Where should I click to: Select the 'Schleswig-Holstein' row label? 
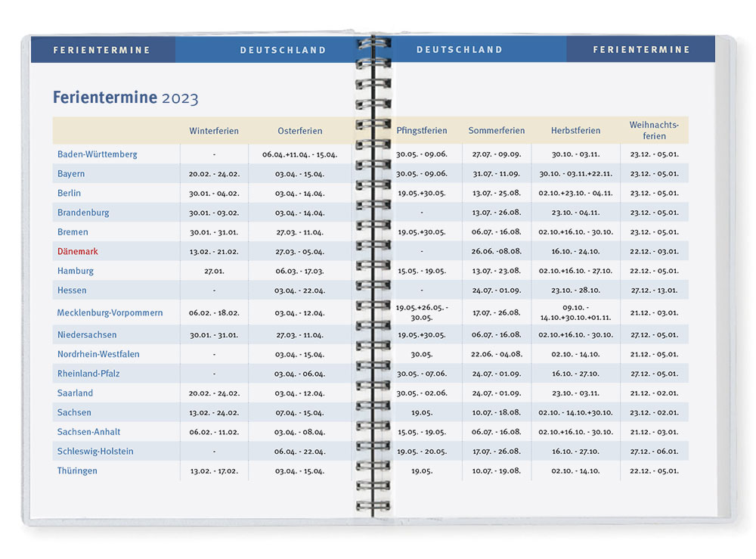[x=95, y=452]
